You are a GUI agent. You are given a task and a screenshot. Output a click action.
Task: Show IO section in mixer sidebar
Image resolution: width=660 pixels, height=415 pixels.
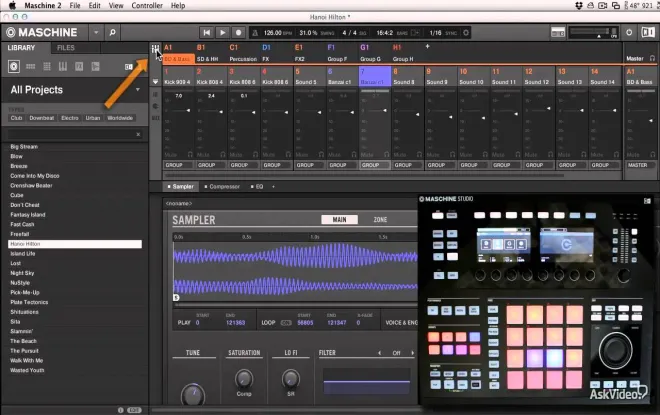155,95
